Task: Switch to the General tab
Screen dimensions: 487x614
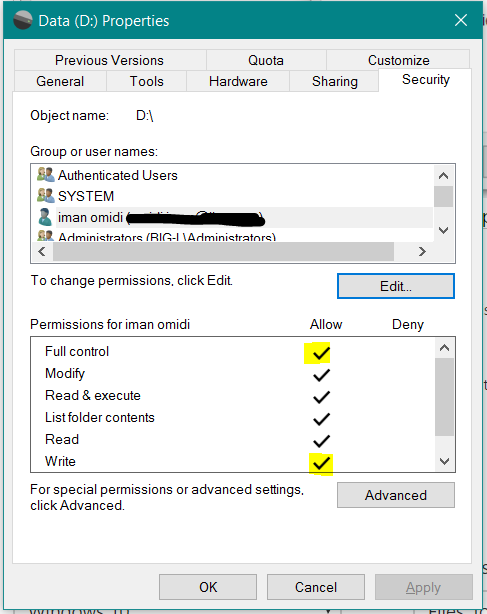Action: [60, 81]
